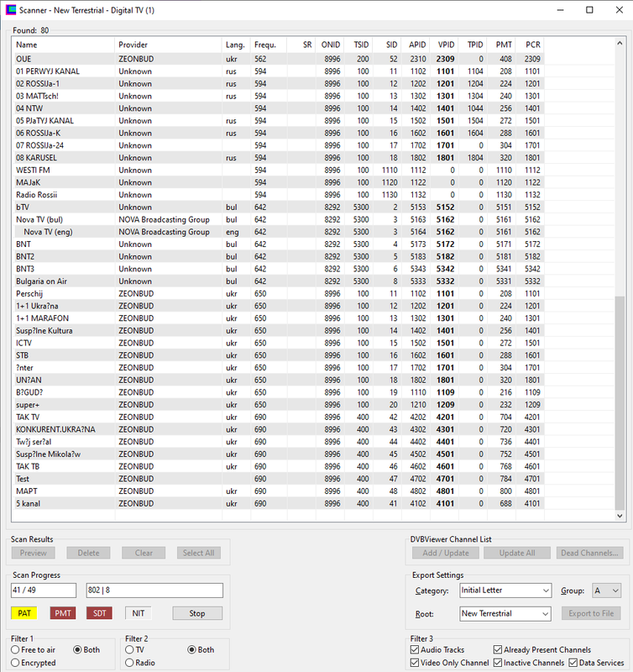Select the Encrypted radio button
Image resolution: width=633 pixels, height=672 pixels.
tap(34, 663)
